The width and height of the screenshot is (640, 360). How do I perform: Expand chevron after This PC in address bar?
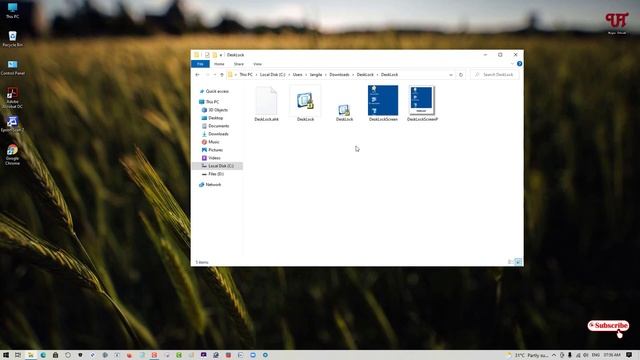[x=256, y=75]
